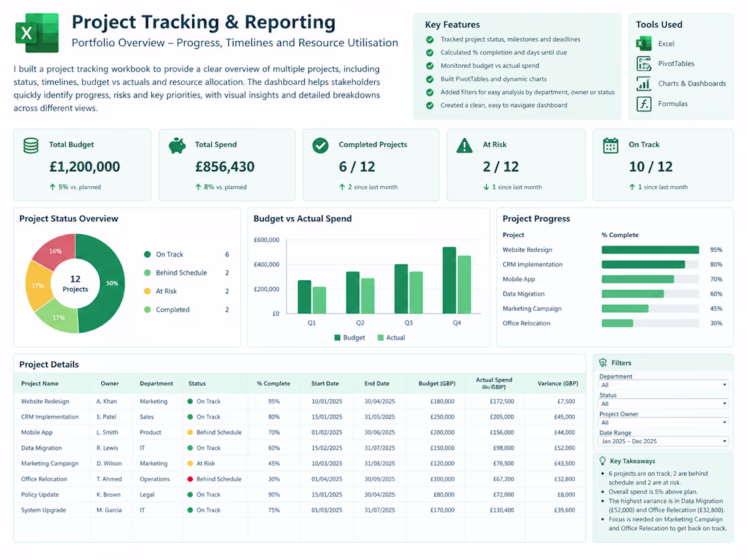Click end date cell 30/09/2025

(380, 479)
